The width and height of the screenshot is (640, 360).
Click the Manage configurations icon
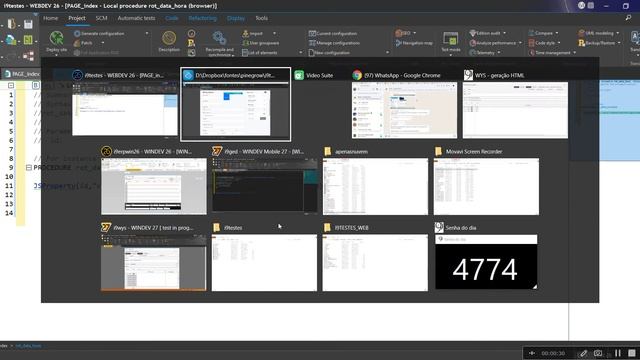312,43
